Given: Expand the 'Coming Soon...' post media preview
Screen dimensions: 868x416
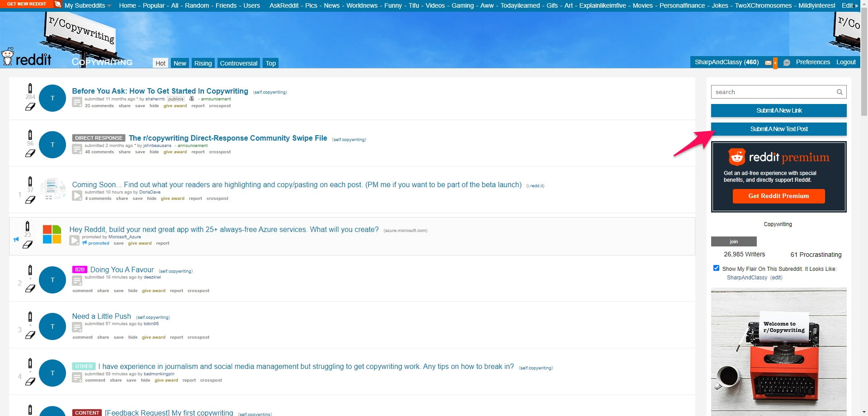Looking at the screenshot, I should (77, 195).
